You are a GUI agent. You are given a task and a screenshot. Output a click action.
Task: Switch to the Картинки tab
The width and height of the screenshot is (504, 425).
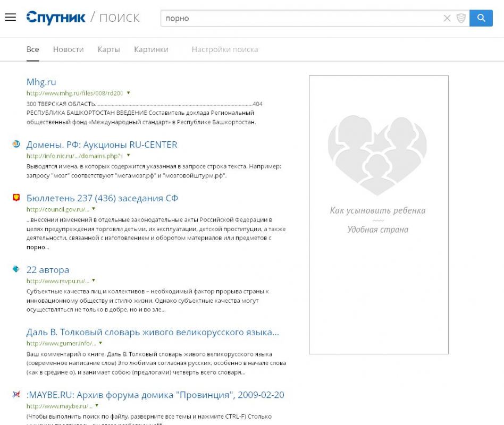151,49
